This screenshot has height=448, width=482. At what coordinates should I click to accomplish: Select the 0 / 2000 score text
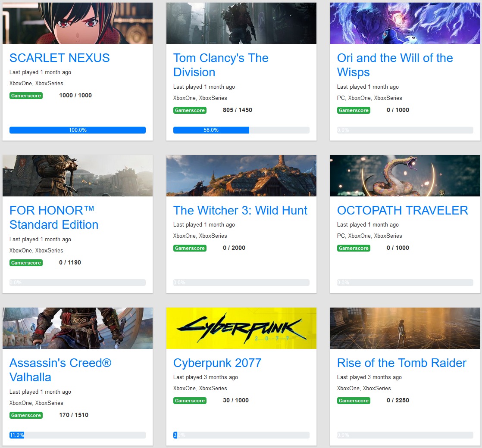coord(234,248)
